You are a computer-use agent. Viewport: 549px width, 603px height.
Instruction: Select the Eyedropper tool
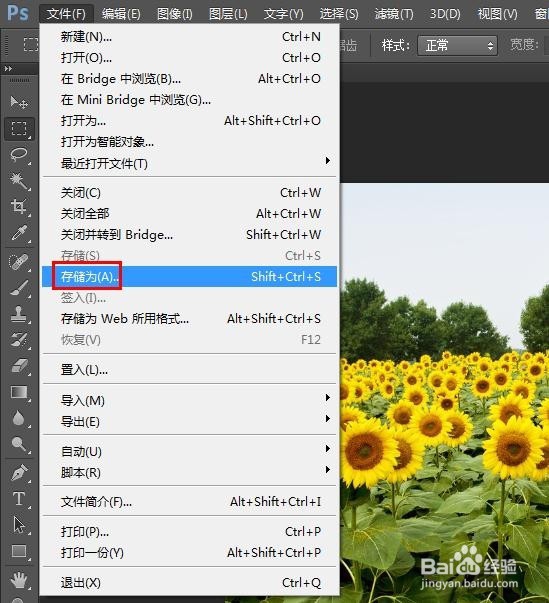point(19,233)
